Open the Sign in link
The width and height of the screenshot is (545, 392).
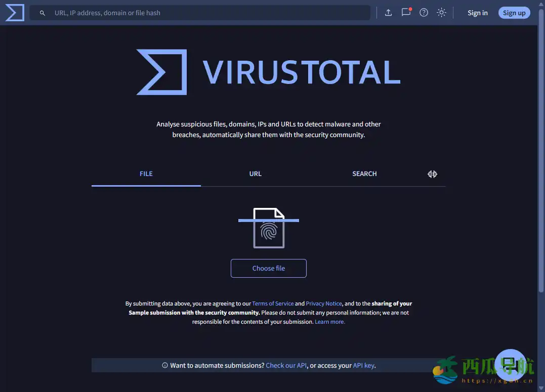[x=477, y=12]
